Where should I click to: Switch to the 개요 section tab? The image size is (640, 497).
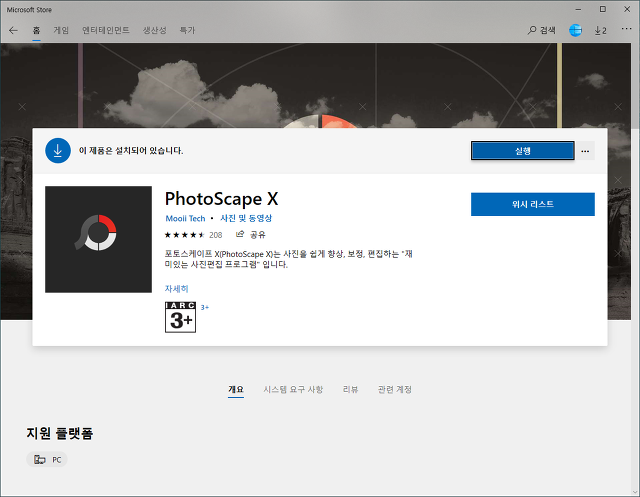pos(236,389)
